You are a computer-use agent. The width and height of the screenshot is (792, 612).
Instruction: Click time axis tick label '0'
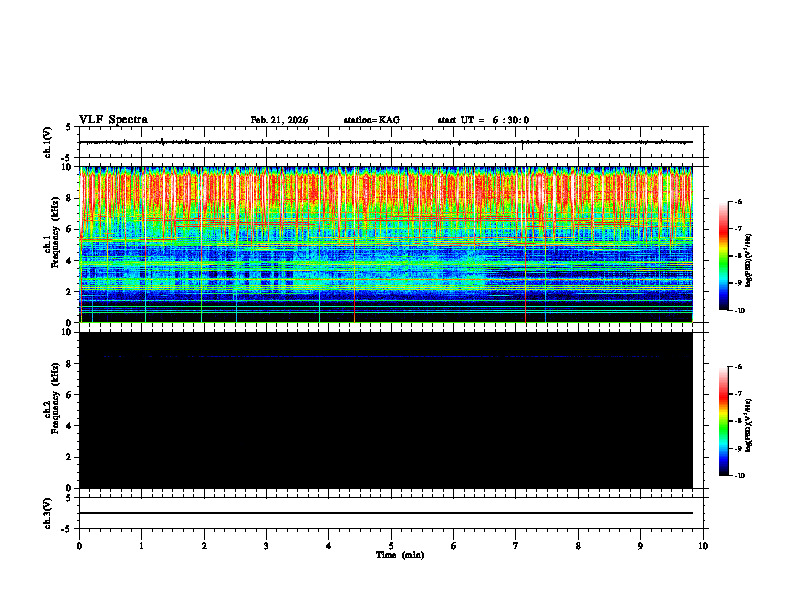click(x=79, y=546)
